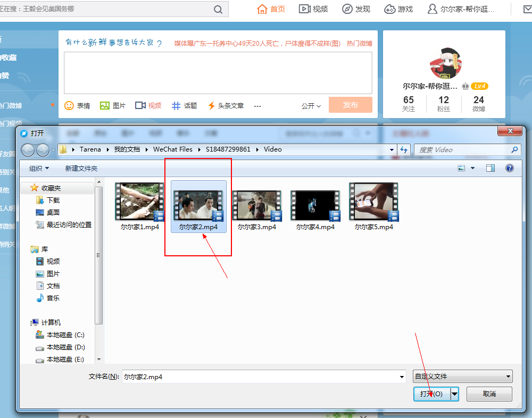Select the 尔尔家3.mp4 video file
Image resolution: width=532 pixels, height=418 pixels.
click(x=257, y=210)
